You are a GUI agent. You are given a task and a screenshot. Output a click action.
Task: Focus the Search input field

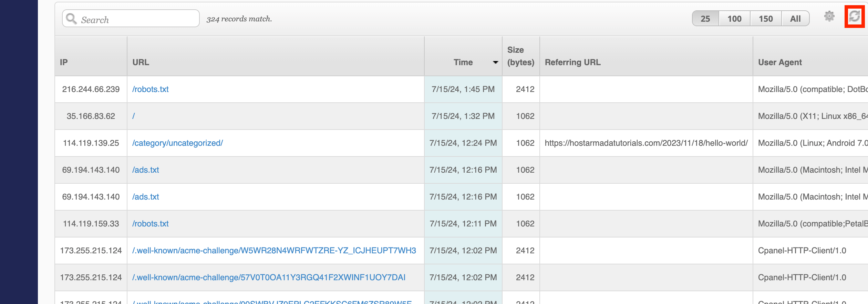click(131, 18)
